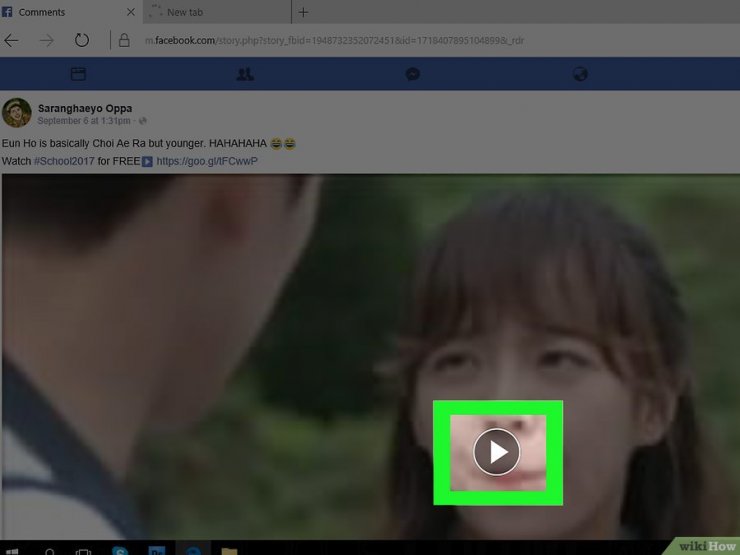The width and height of the screenshot is (740, 555).
Task: Open Saranghaeyo Oppa profile picture
Action: pos(17,113)
